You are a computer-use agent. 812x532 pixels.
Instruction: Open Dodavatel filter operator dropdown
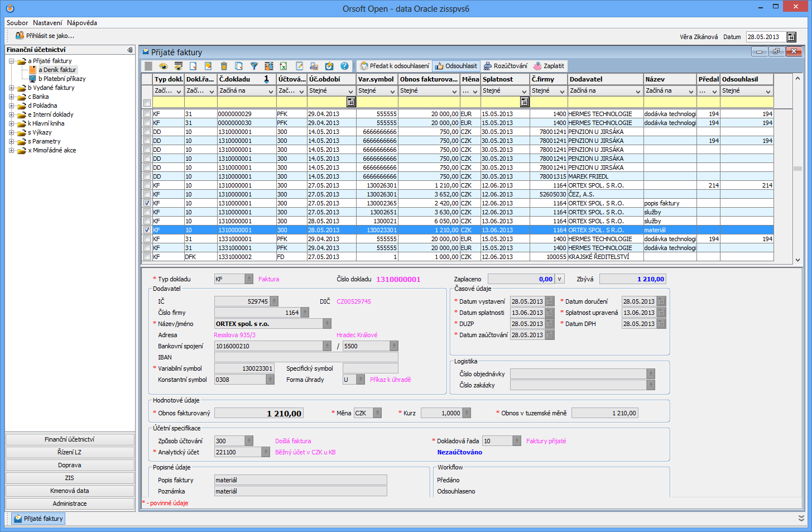pyautogui.click(x=638, y=91)
